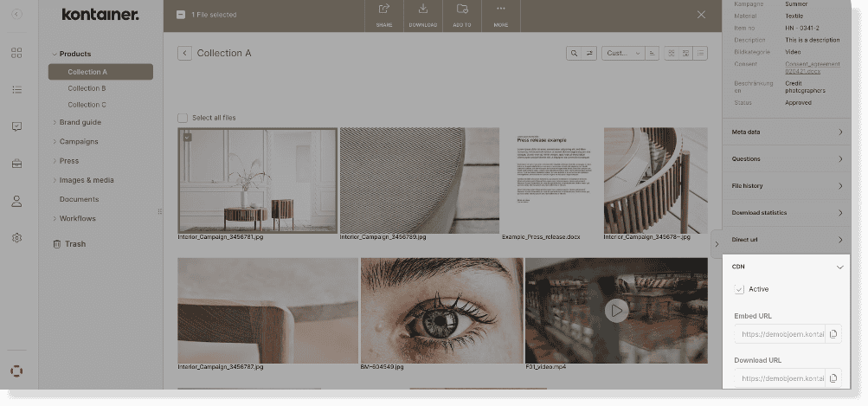Deselect all via the top bar checkbox
The image size is (868, 406).
(181, 15)
